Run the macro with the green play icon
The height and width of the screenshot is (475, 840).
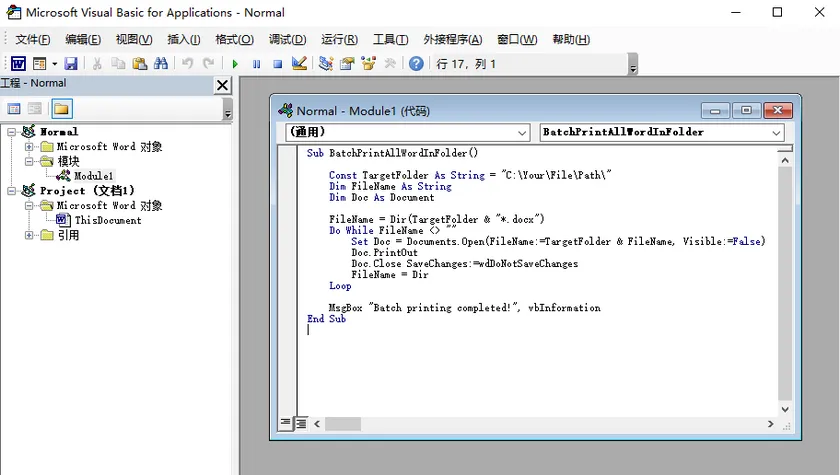[235, 64]
